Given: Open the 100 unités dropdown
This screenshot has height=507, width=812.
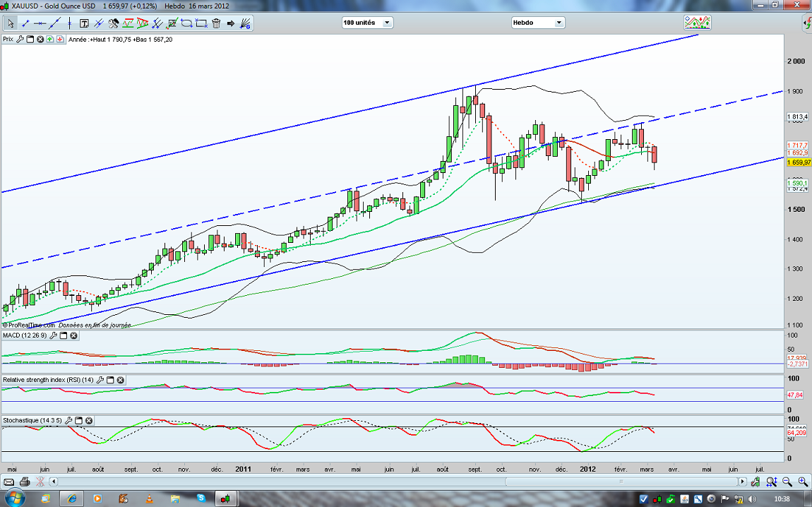Looking at the screenshot, I should (366, 23).
